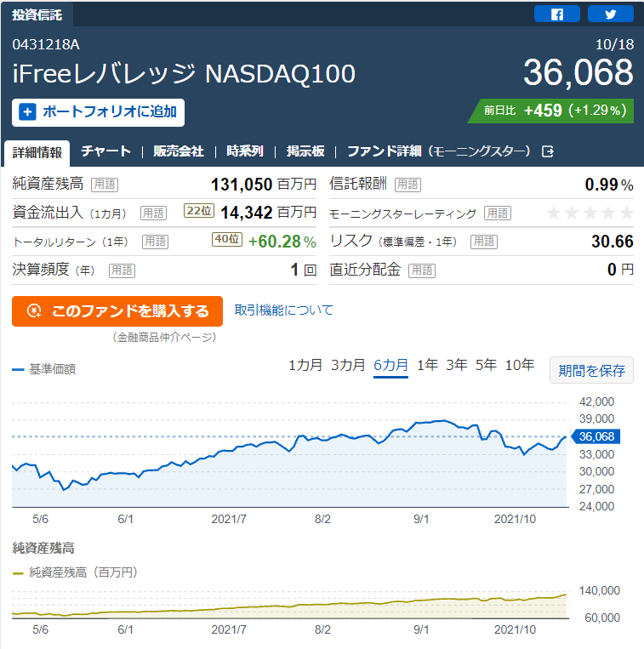Click the 純資産残高 chart heading
The height and width of the screenshot is (649, 644).
43,548
